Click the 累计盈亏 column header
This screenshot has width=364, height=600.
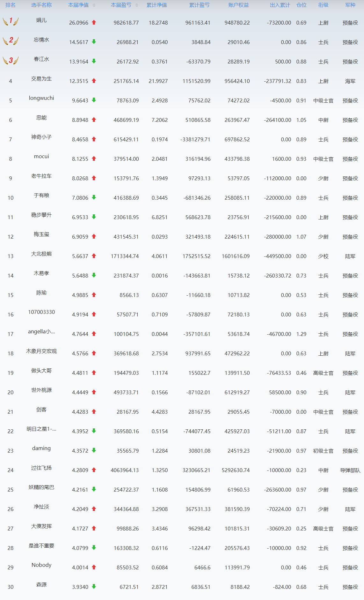coord(200,5)
